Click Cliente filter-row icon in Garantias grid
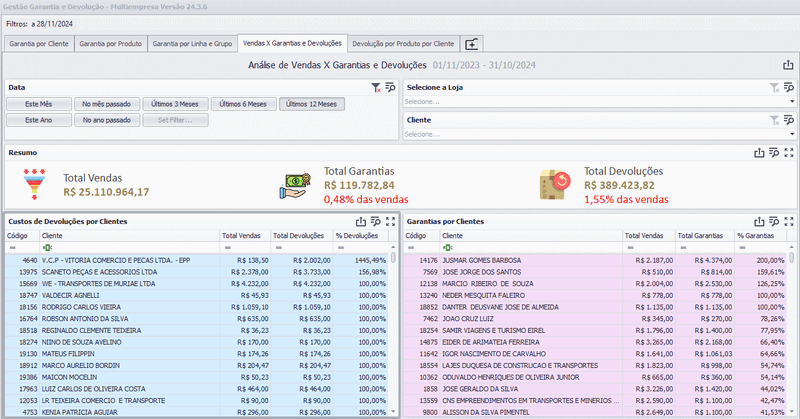Image resolution: width=800 pixels, height=419 pixels. click(x=447, y=248)
